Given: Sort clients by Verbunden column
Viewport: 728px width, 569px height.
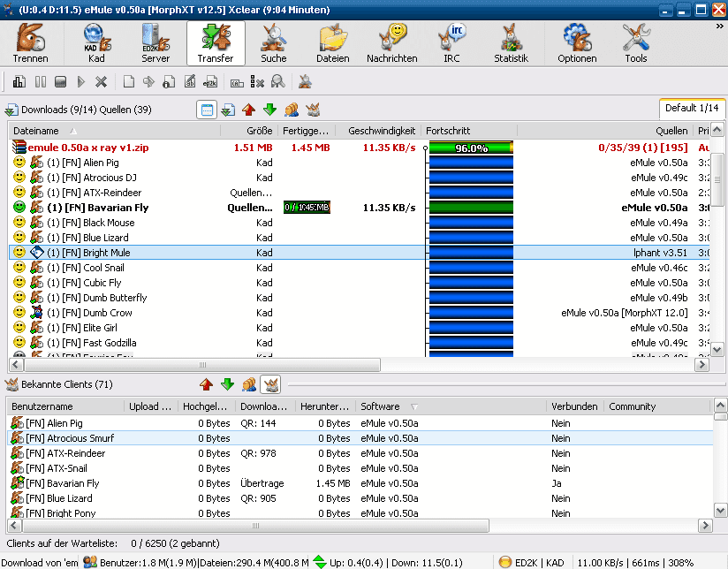Looking at the screenshot, I should [x=575, y=406].
